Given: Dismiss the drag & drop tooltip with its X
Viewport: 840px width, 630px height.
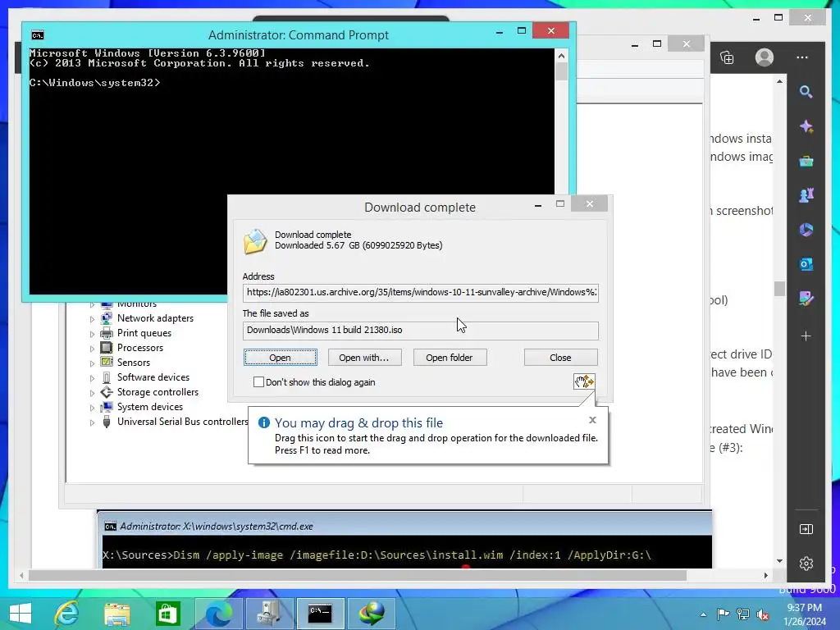Looking at the screenshot, I should [x=592, y=420].
